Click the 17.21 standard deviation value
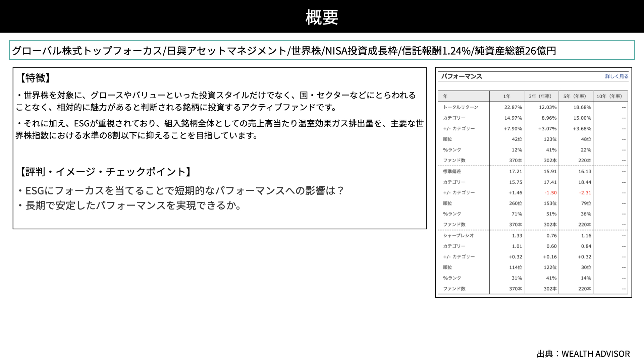 click(516, 171)
